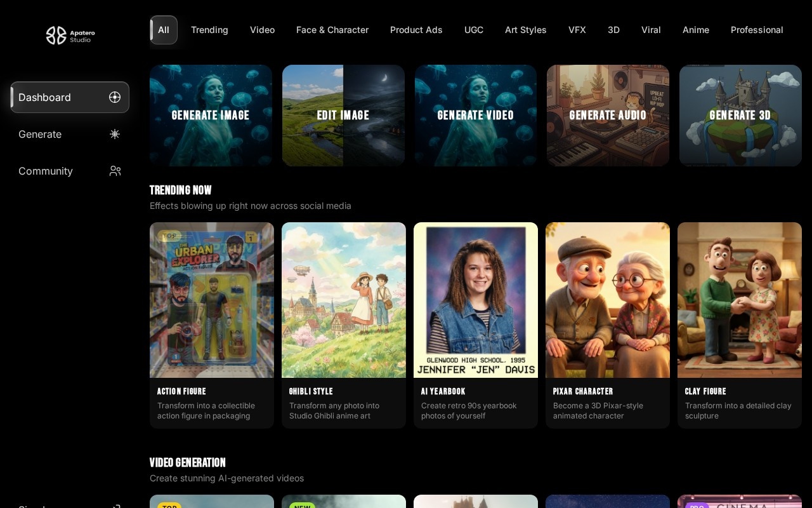This screenshot has height=508, width=812.
Task: Click the Action Figure title text
Action: tap(181, 391)
